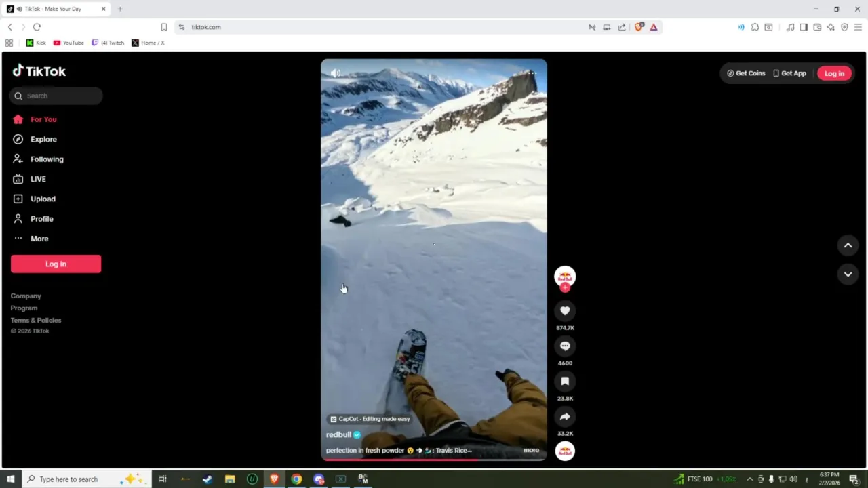Open the sound disc at video bottom

565,451
